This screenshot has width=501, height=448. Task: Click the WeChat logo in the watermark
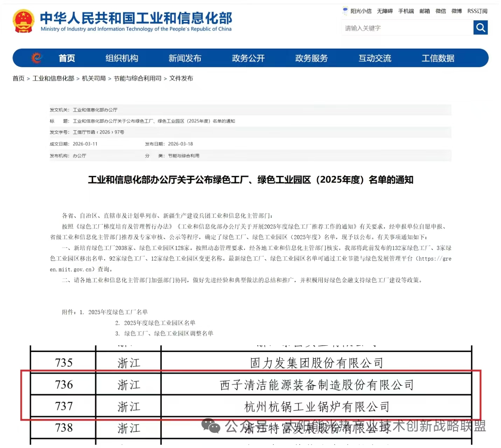coord(211,426)
